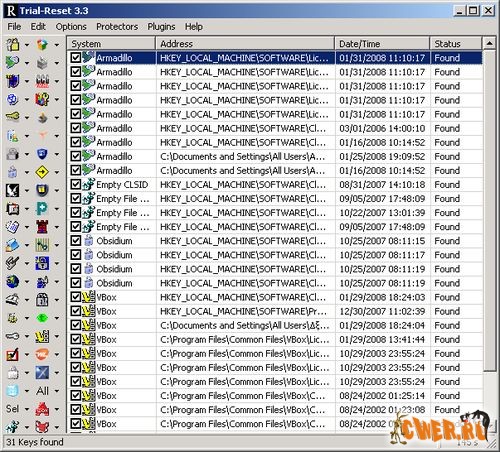Uncheck the VBox 12/30/2007 11:02:39 row checkbox

point(76,311)
